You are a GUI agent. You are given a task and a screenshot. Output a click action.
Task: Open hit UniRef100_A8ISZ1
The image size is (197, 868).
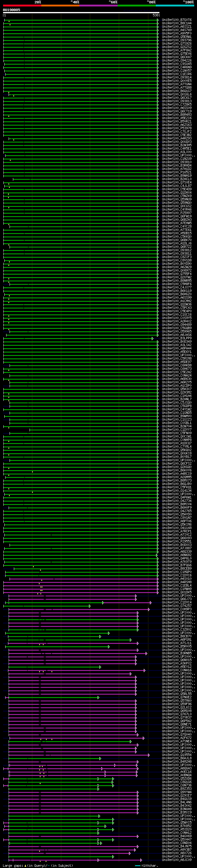point(177,26)
